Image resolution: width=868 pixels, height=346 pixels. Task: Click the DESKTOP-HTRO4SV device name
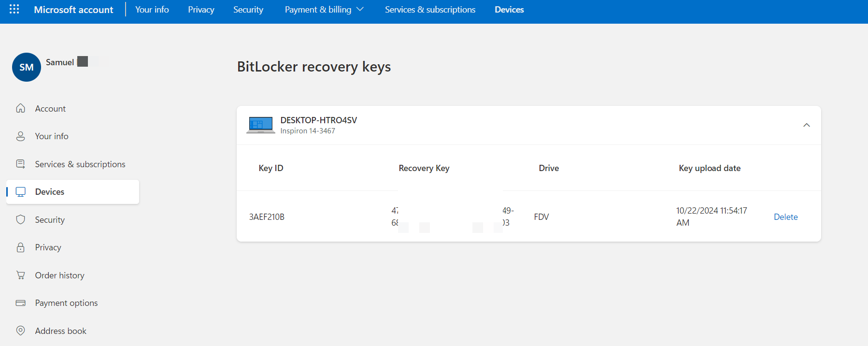coord(319,120)
